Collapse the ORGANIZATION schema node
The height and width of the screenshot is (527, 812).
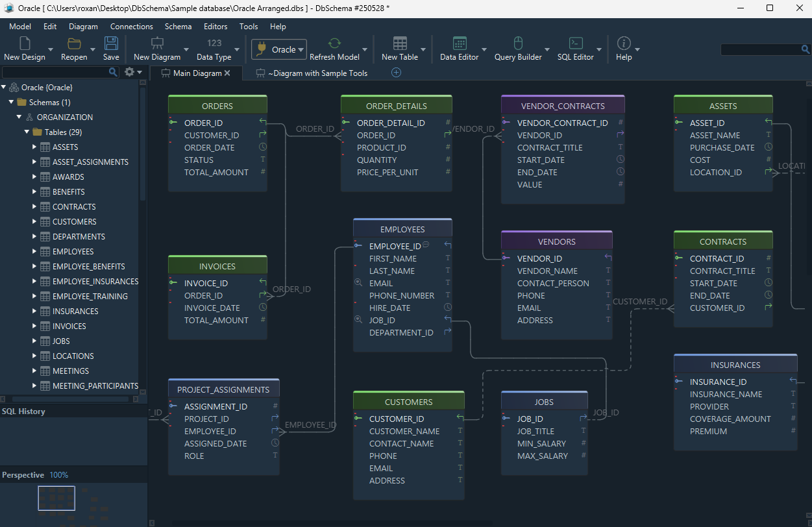19,117
